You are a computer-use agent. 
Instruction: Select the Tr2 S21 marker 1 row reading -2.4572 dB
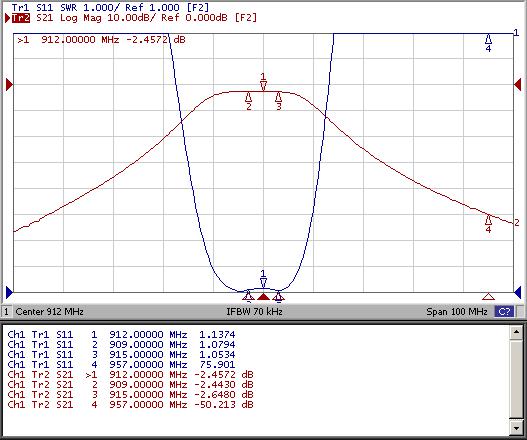[x=130, y=374]
